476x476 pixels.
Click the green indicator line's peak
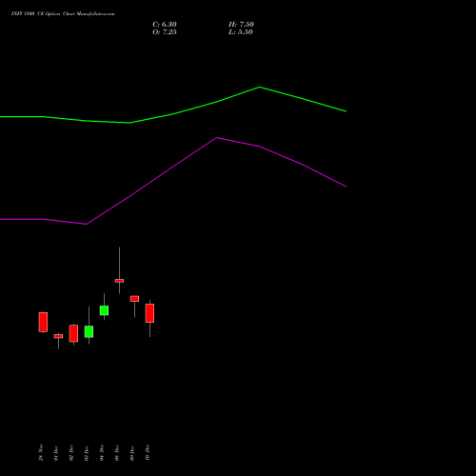(x=260, y=87)
